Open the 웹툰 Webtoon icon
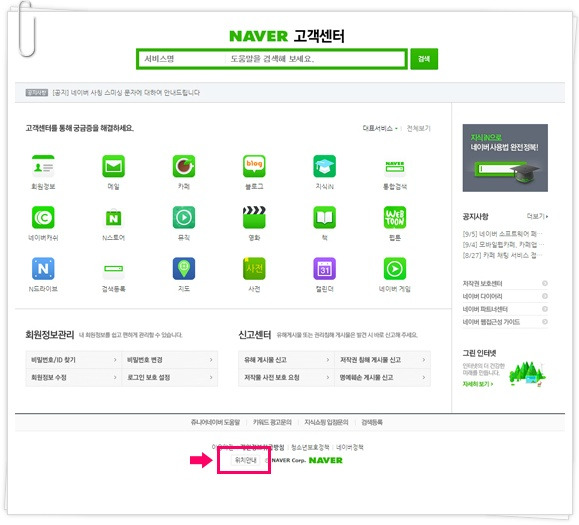The height and width of the screenshot is (525, 579). point(395,217)
